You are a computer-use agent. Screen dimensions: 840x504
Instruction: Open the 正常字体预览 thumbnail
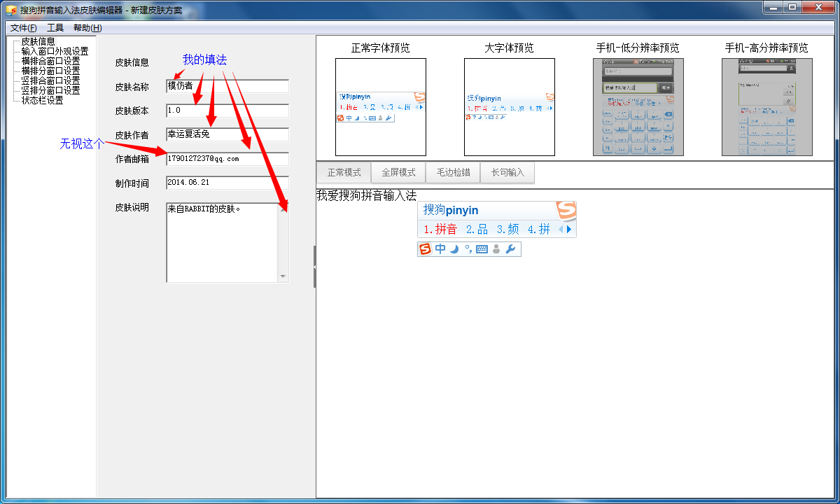(x=381, y=107)
